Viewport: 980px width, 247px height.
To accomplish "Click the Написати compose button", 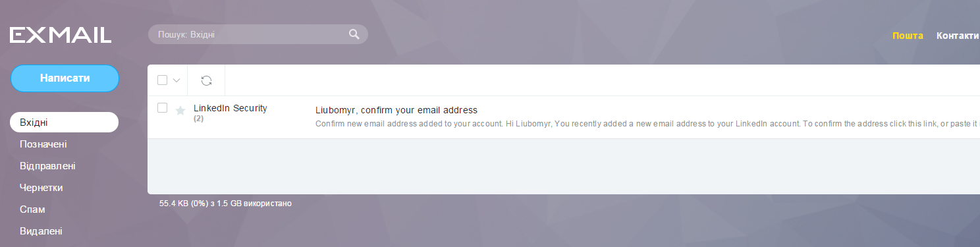I will [65, 78].
